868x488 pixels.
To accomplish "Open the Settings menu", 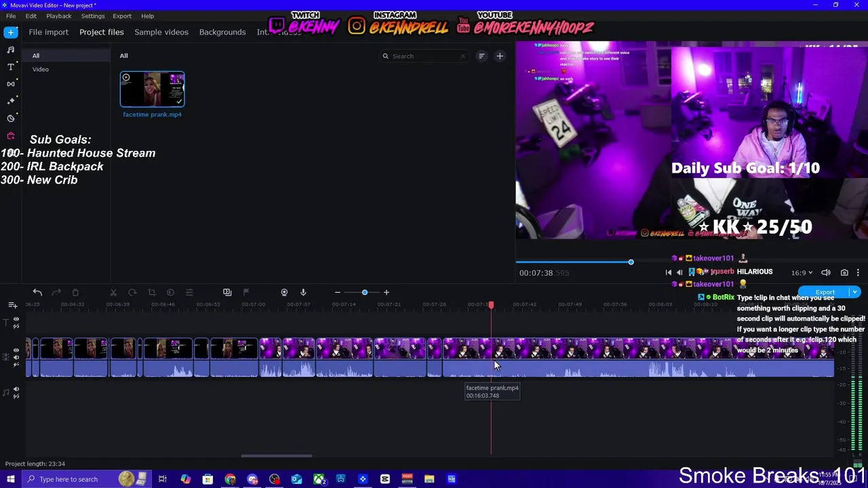I will tap(93, 16).
